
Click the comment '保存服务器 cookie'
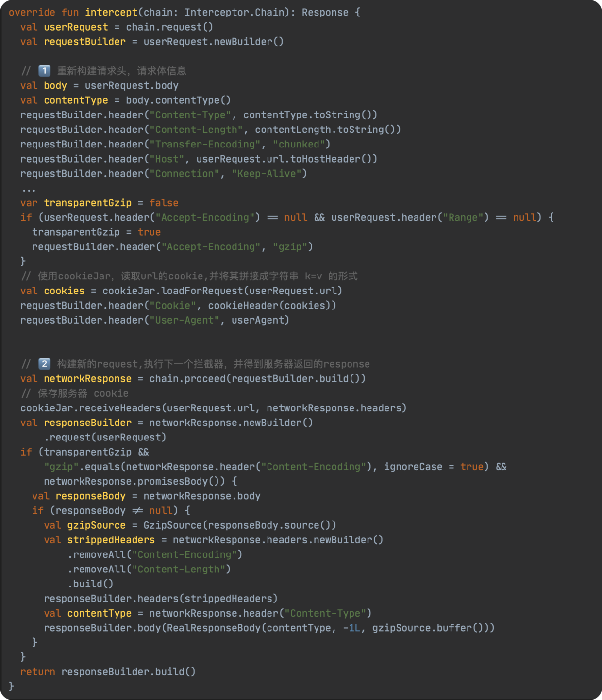coord(75,393)
